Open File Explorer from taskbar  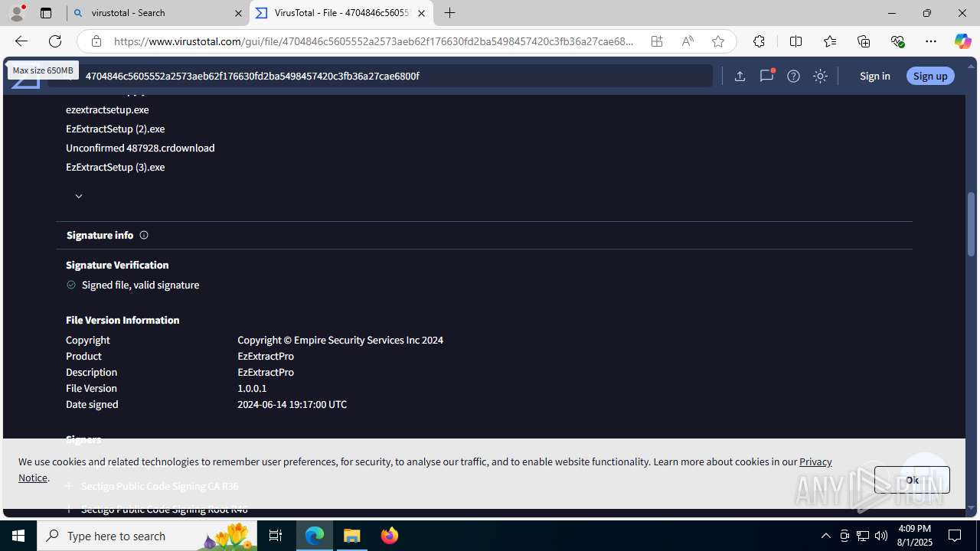click(352, 536)
